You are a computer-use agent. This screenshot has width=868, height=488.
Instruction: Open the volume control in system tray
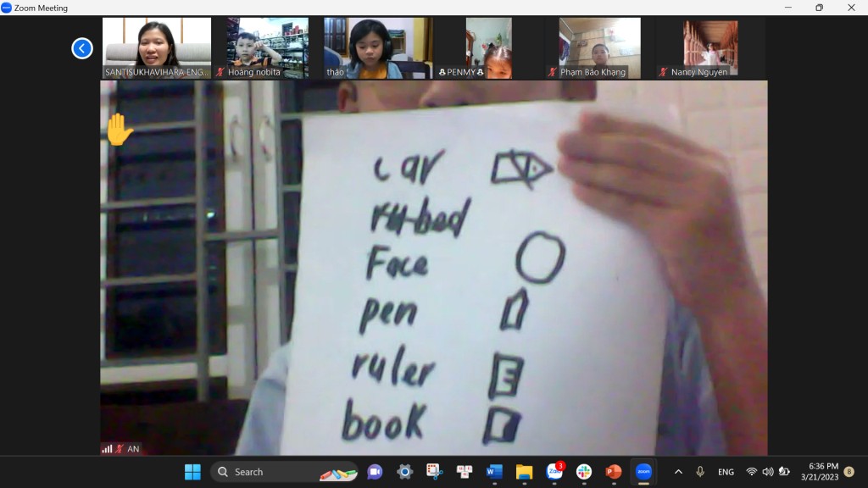pos(768,472)
